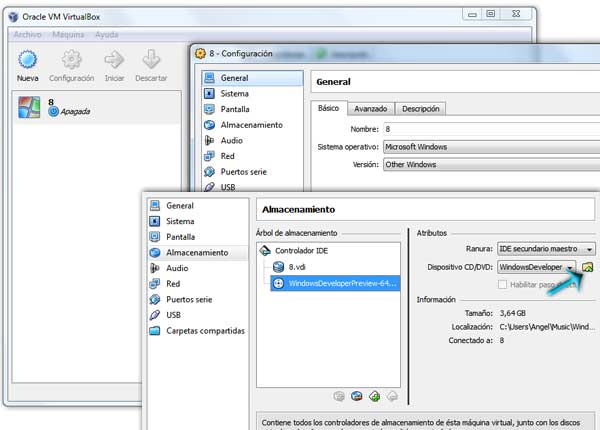
Task: Open the Versión dropdown showing Other Windows
Action: 491,165
